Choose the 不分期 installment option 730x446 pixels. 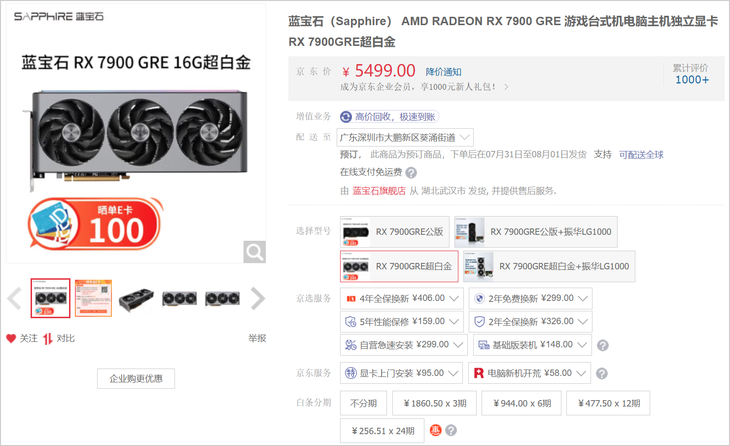(x=364, y=403)
